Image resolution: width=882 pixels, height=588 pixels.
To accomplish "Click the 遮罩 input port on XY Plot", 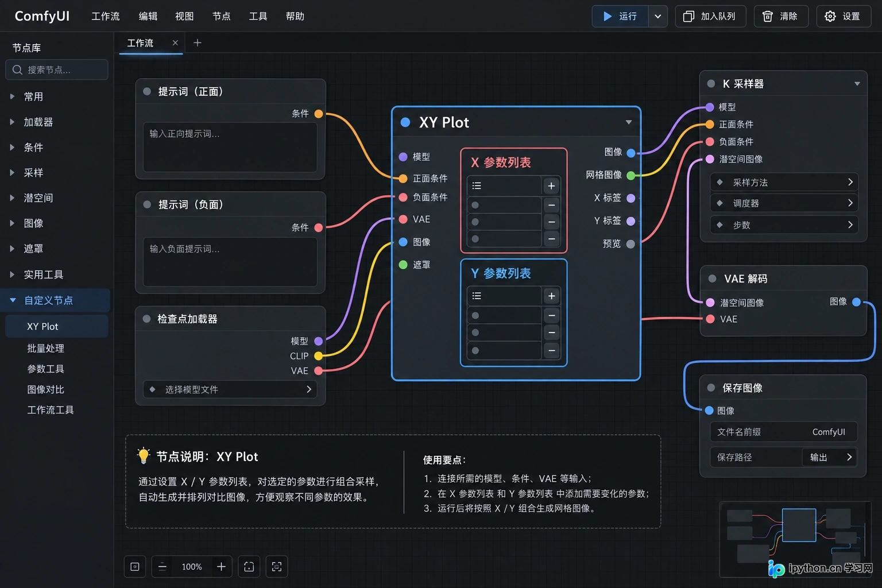I will click(x=403, y=265).
